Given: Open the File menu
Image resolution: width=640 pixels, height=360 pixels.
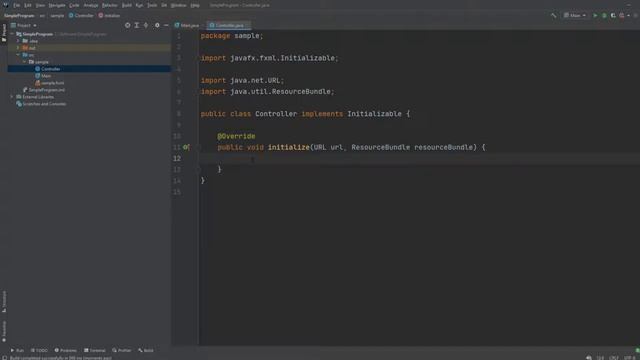Looking at the screenshot, I should [17, 5].
